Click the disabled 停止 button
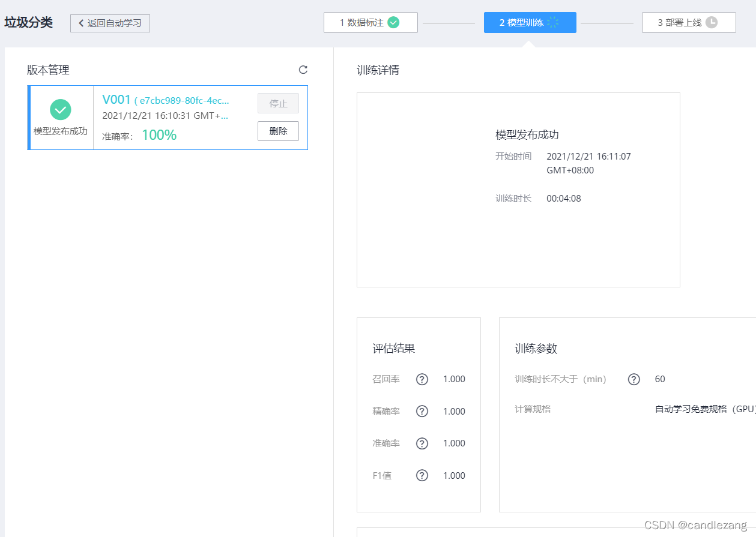Screen dimensions: 756x537 (278, 103)
